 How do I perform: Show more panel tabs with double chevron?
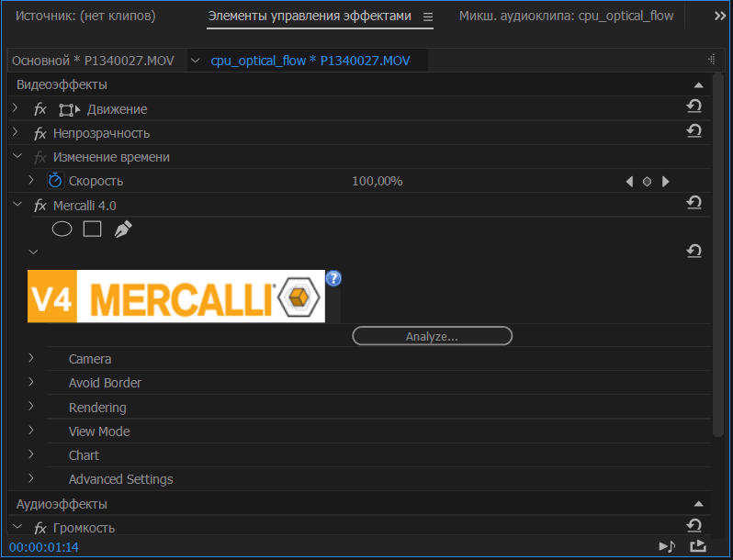point(720,17)
